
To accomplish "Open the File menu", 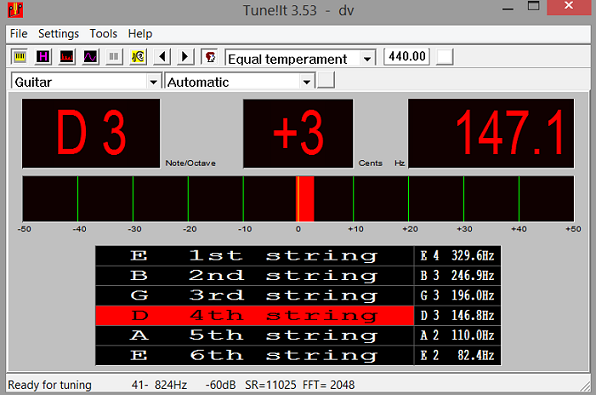I will pos(19,34).
